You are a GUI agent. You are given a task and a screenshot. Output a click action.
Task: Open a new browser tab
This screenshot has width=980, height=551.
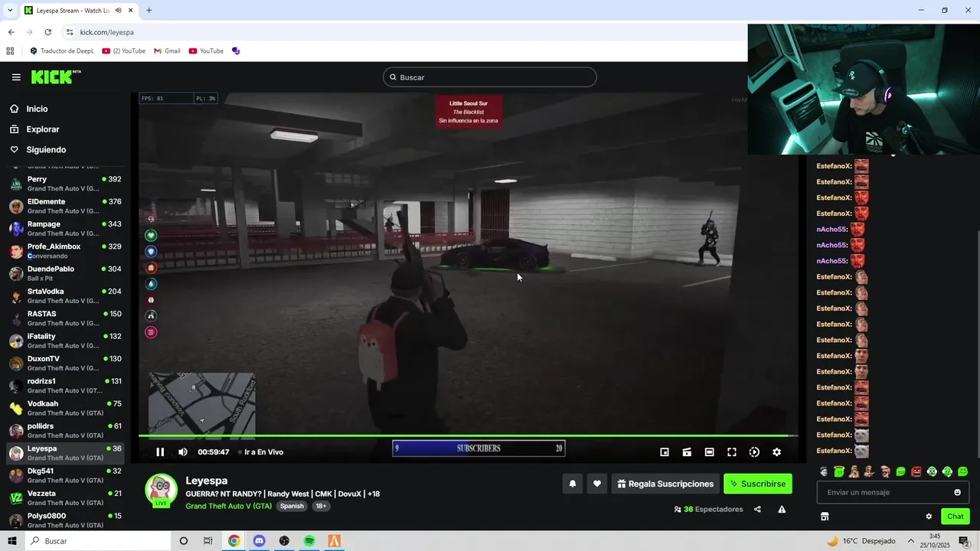[x=149, y=10]
